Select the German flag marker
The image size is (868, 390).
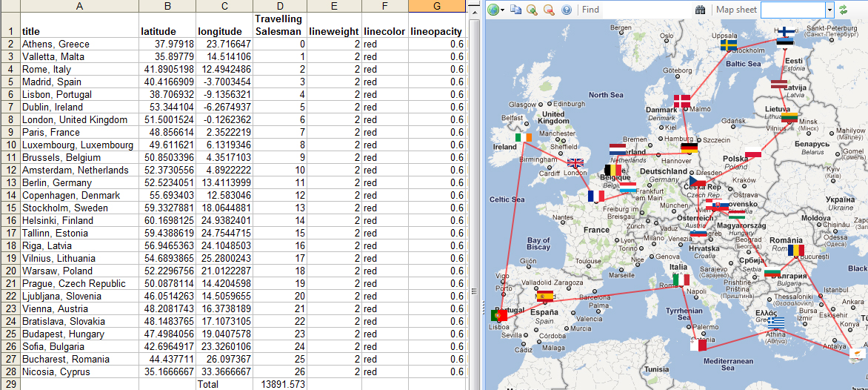(x=690, y=148)
